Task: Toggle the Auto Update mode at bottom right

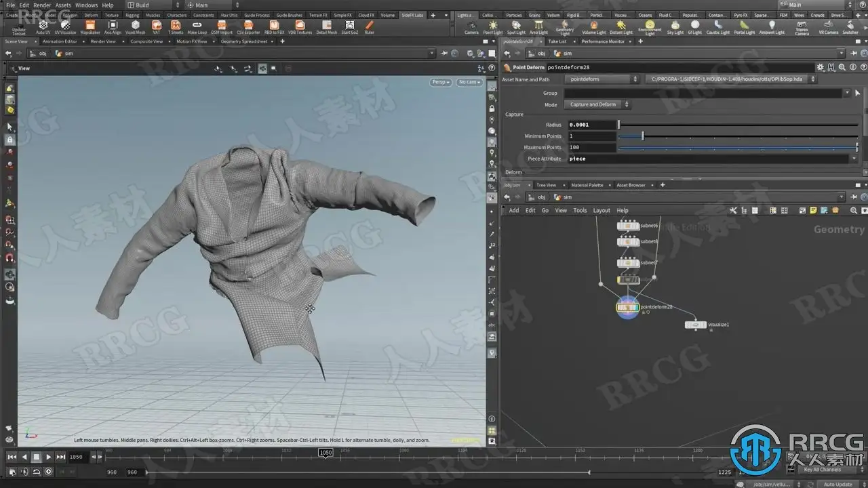Action: [838, 484]
